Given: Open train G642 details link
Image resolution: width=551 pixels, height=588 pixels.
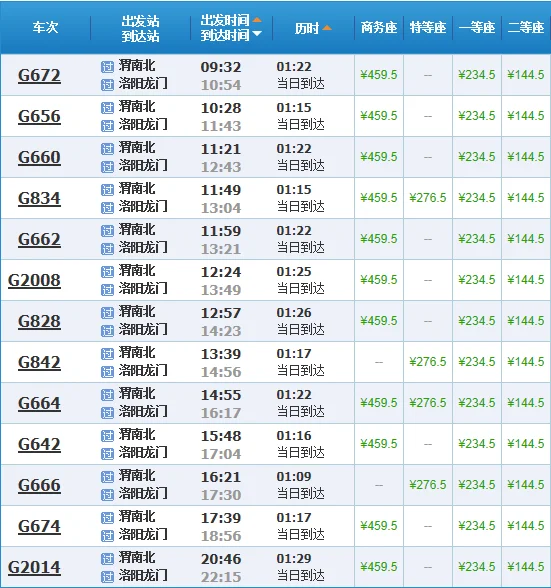Looking at the screenshot, I should click(x=39, y=444).
